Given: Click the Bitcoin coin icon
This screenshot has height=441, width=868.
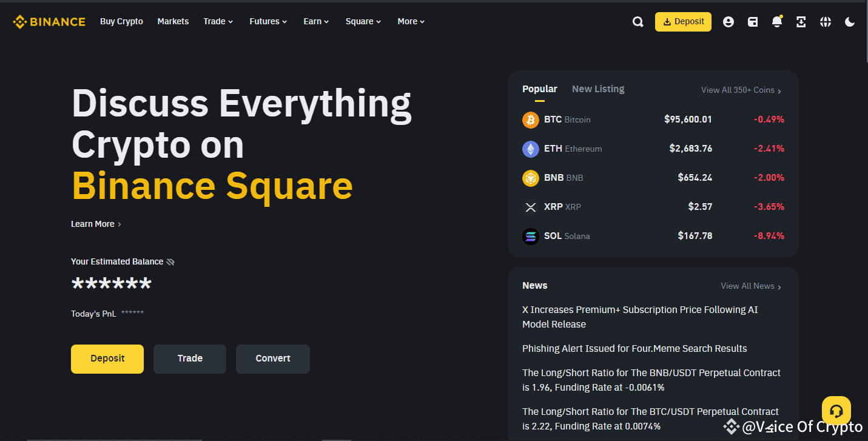Looking at the screenshot, I should (x=531, y=120).
